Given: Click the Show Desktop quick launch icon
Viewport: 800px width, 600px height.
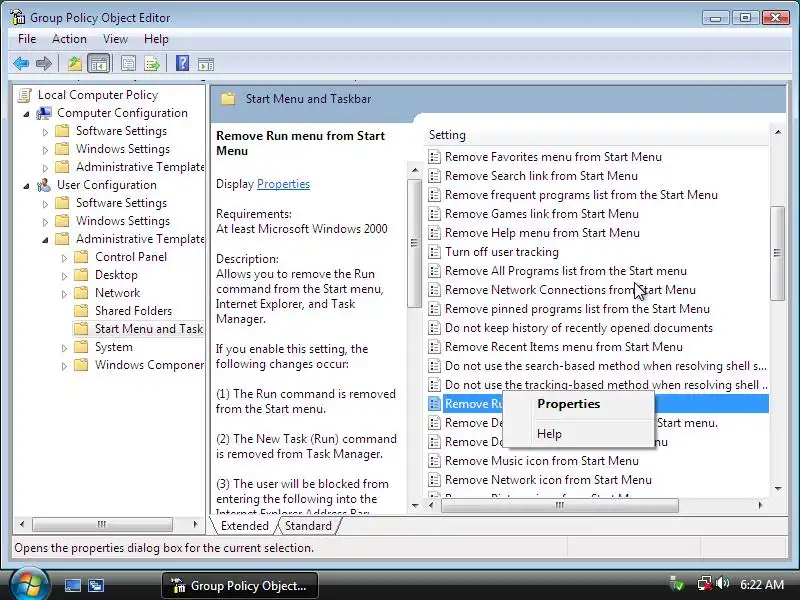Looking at the screenshot, I should tap(72, 585).
